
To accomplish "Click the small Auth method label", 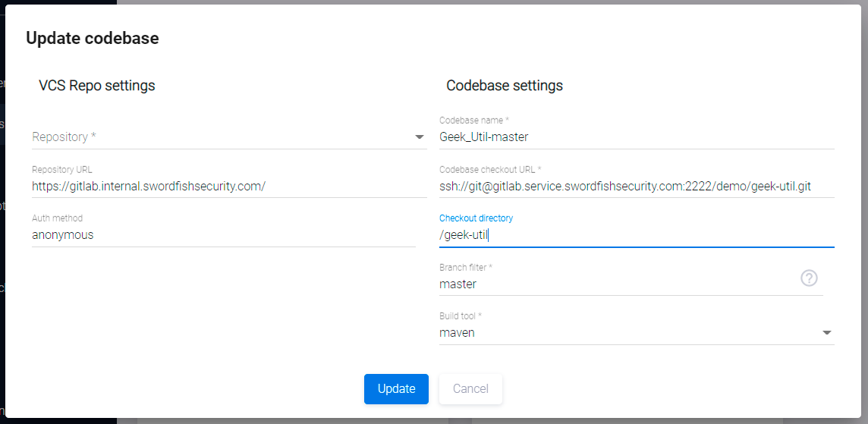I will (57, 218).
